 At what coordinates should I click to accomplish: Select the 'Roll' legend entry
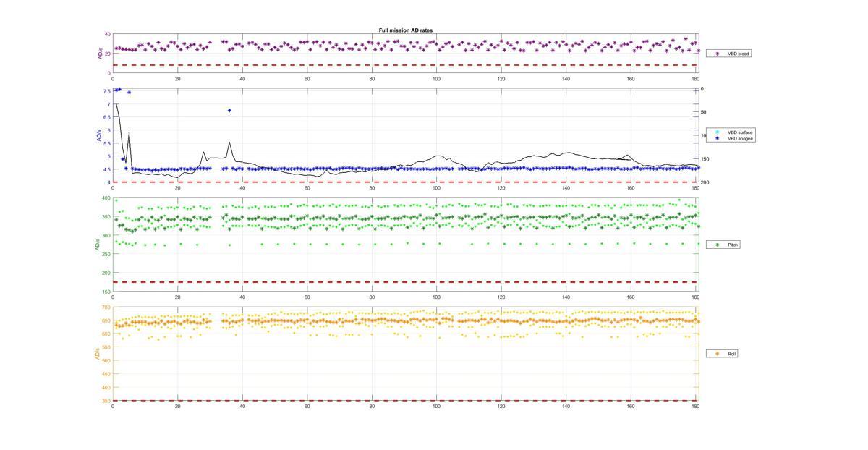pyautogui.click(x=731, y=354)
